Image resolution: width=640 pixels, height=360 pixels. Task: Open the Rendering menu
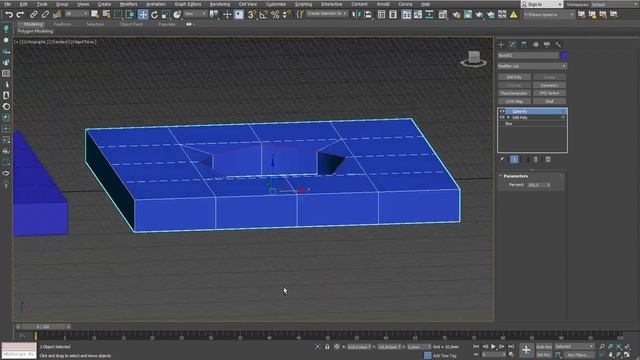point(220,4)
